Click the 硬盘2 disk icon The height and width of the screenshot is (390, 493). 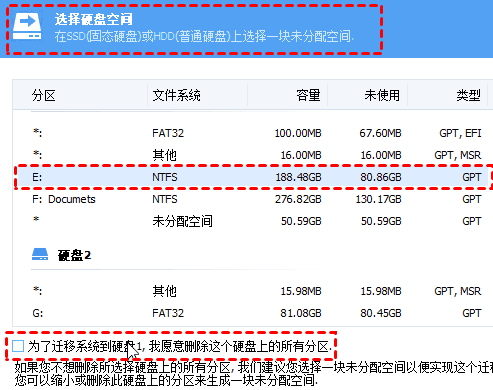tap(40, 254)
